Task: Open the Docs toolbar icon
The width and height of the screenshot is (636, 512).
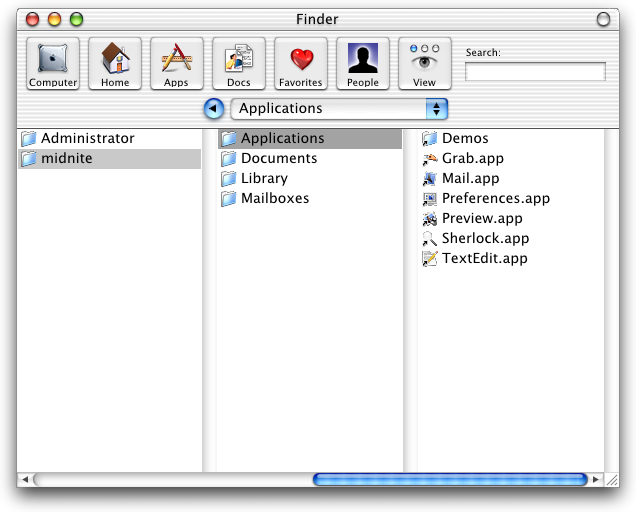Action: point(239,63)
